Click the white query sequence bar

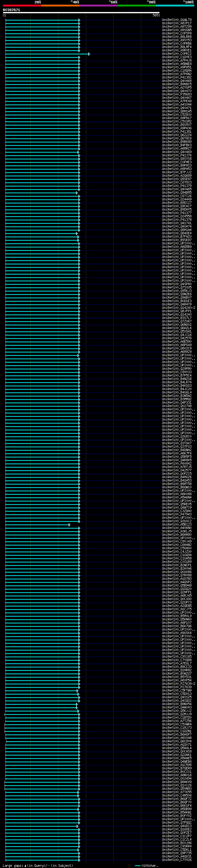coord(81,13)
